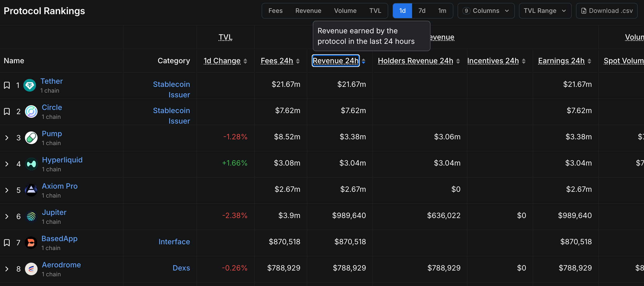Open the Hyperliquid protocol link
The width and height of the screenshot is (644, 286).
click(62, 160)
